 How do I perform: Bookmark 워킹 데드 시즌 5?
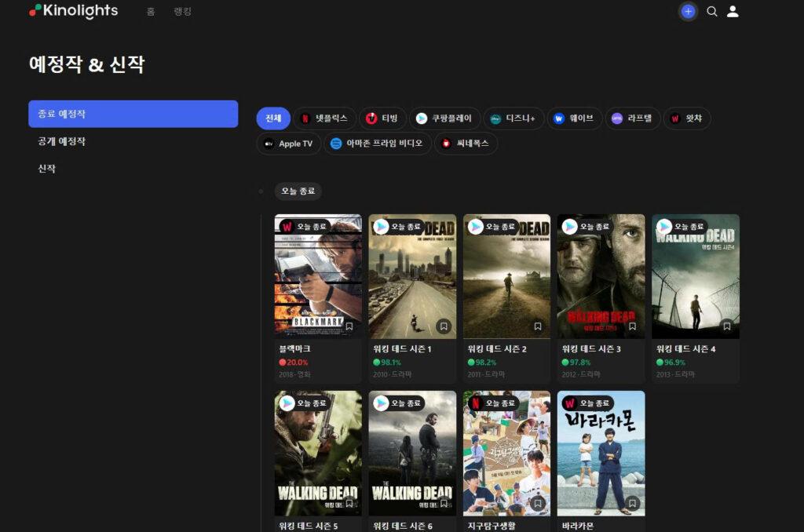[x=349, y=503]
